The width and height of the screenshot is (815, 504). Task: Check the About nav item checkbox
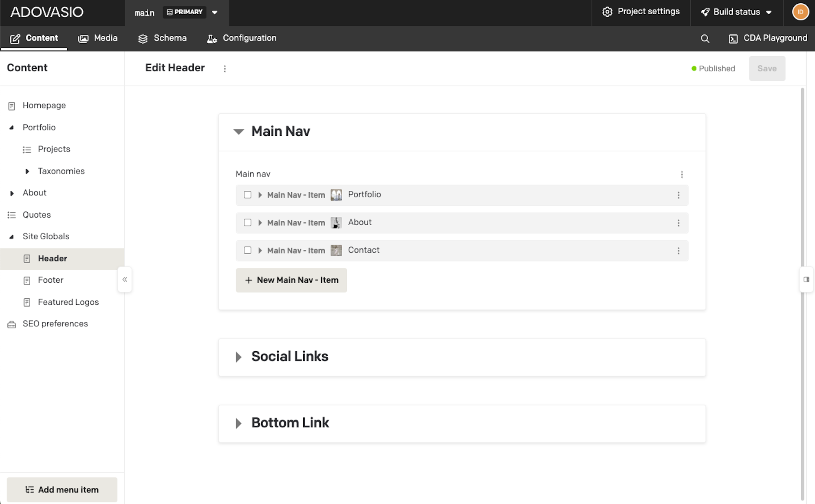(247, 222)
